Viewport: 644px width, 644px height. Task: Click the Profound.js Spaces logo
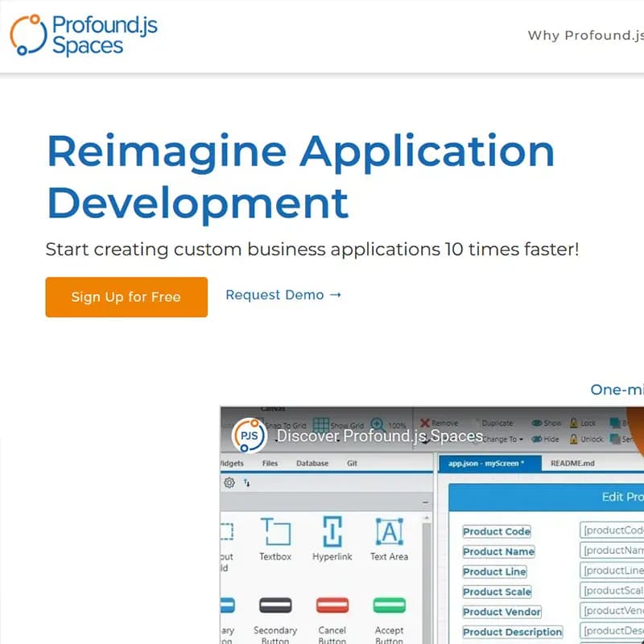pyautogui.click(x=84, y=35)
